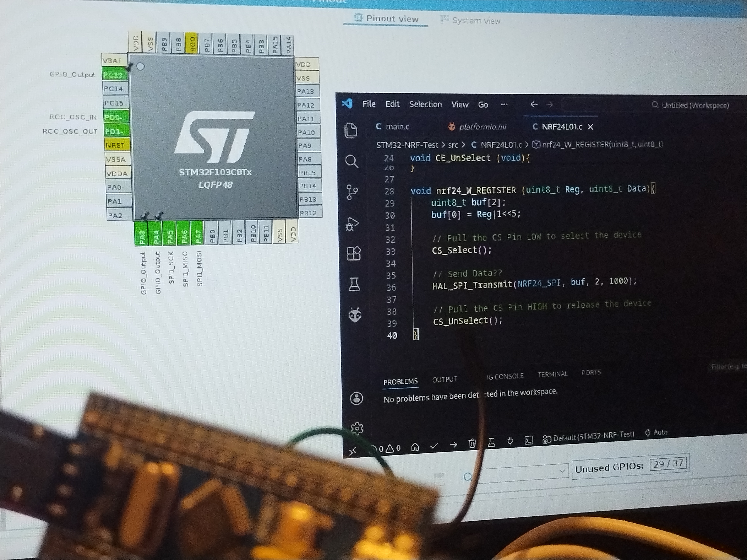Open the VS Code Explorer view
747x560 pixels.
click(351, 130)
